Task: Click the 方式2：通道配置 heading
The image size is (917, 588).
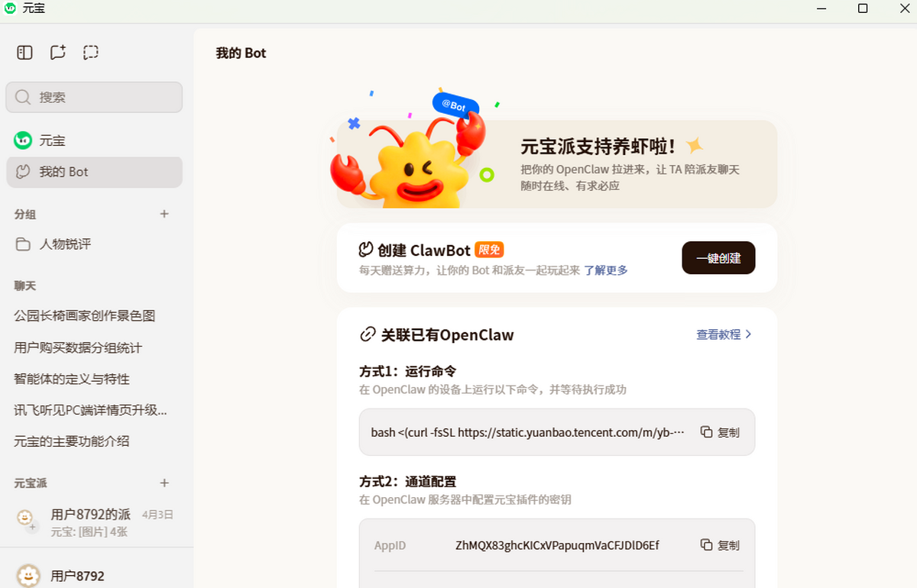Action: [x=408, y=481]
